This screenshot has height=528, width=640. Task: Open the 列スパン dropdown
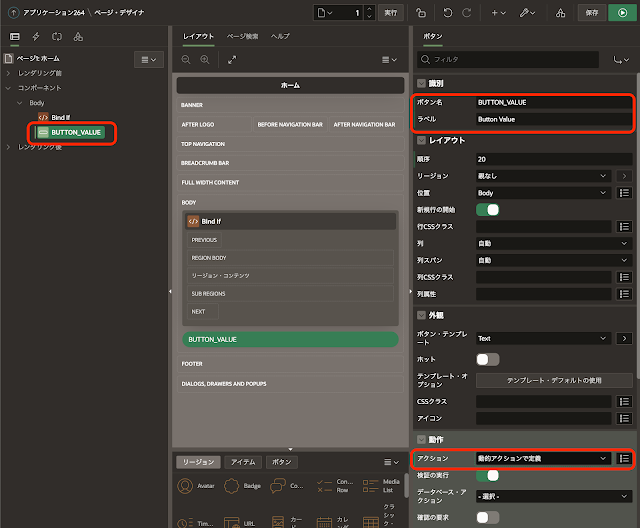(554, 260)
